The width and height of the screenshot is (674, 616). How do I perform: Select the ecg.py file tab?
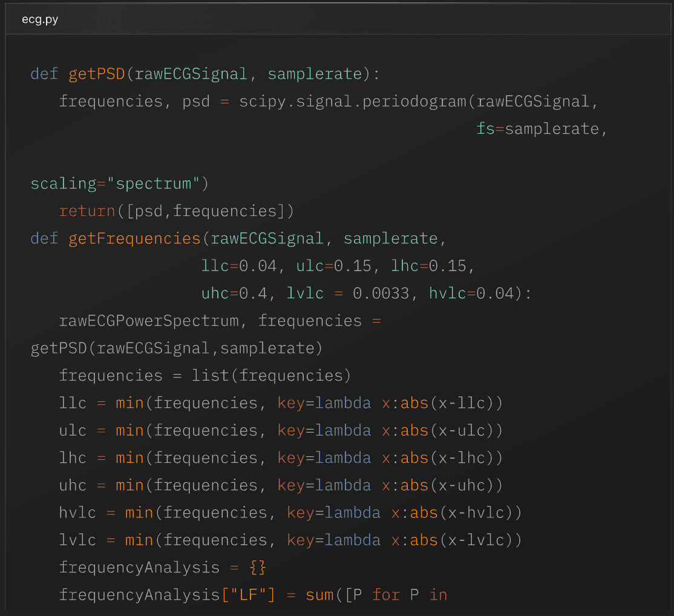(x=39, y=19)
